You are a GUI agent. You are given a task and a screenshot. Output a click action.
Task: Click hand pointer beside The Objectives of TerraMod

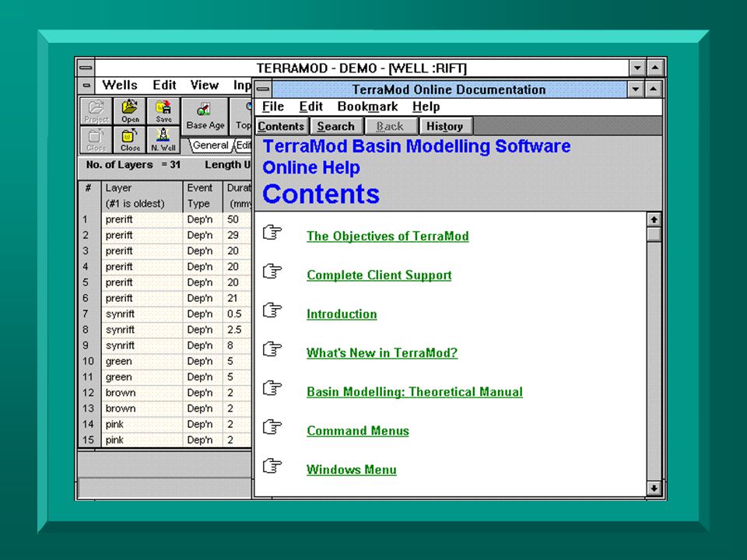tap(272, 233)
